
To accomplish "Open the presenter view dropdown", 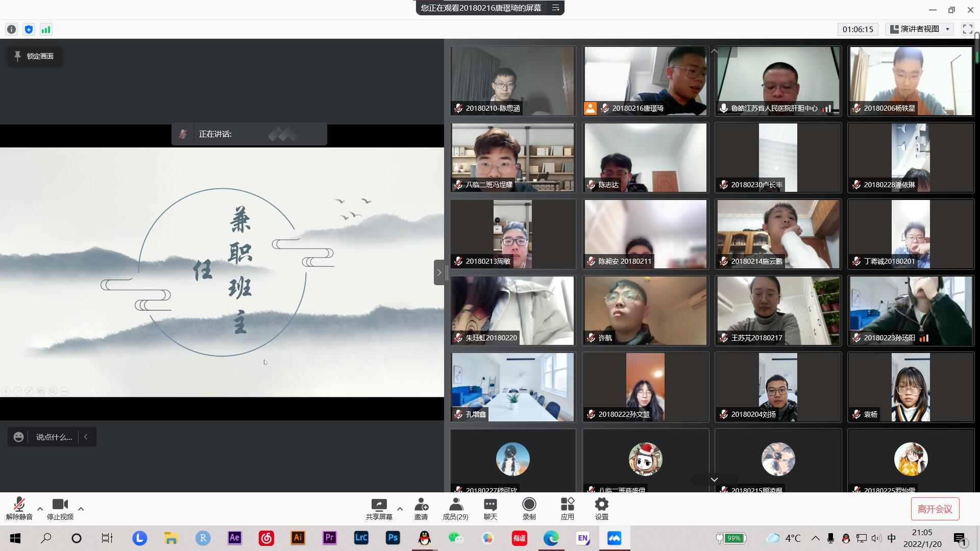I will coord(920,29).
